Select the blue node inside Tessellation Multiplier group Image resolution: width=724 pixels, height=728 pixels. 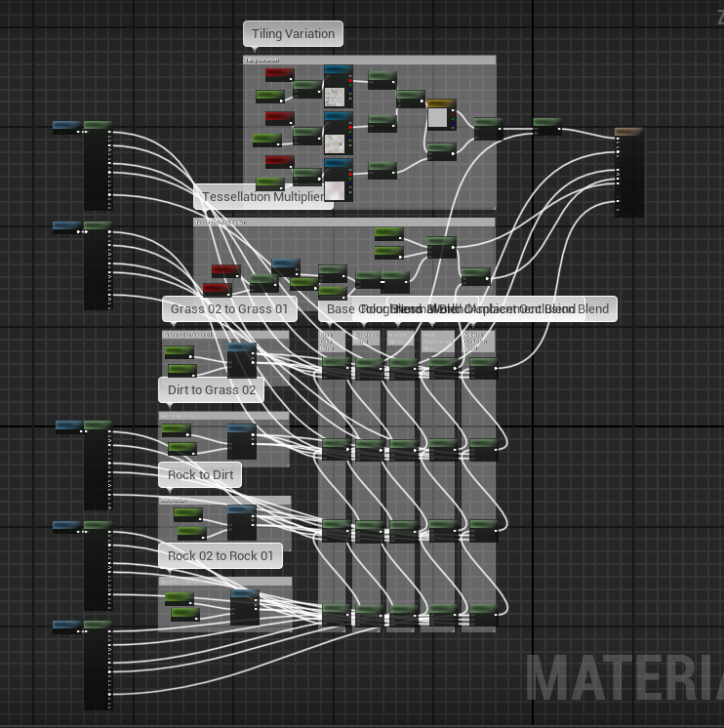click(285, 264)
